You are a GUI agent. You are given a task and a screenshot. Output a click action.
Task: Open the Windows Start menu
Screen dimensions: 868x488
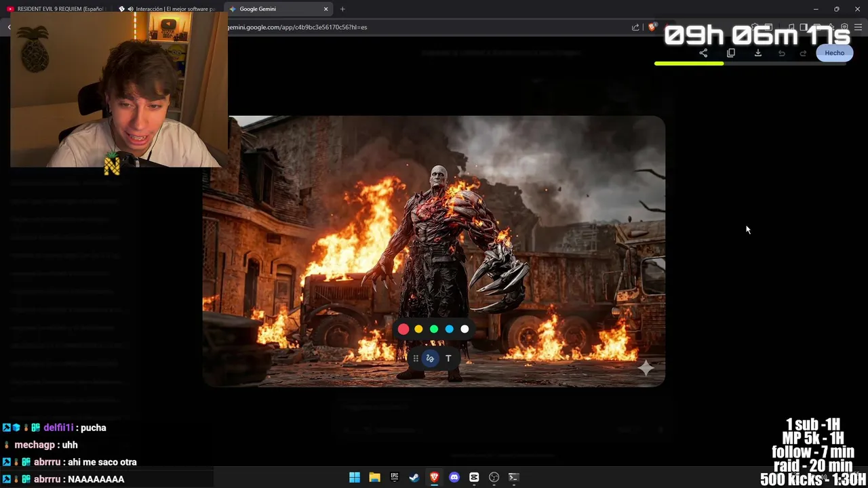[x=355, y=477]
